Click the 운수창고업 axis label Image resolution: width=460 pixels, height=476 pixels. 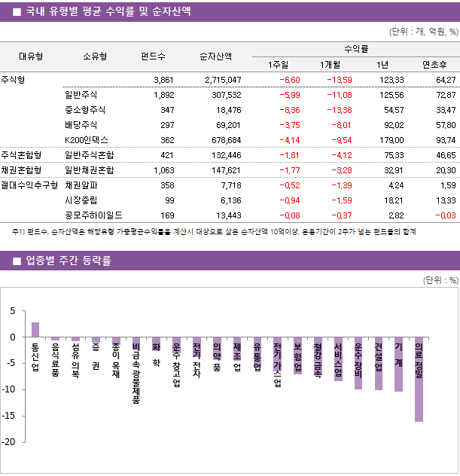pos(176,365)
